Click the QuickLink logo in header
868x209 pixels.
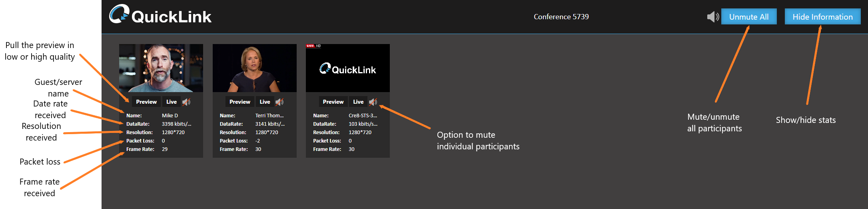[x=160, y=15]
